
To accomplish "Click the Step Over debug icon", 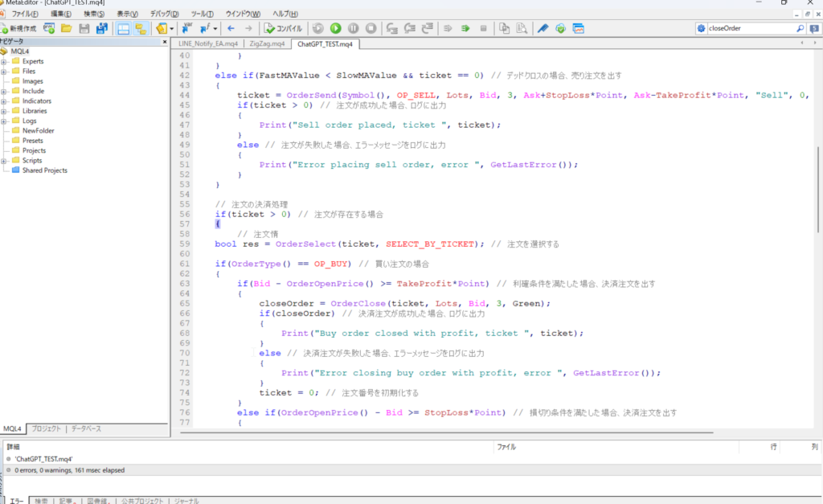I will point(410,28).
